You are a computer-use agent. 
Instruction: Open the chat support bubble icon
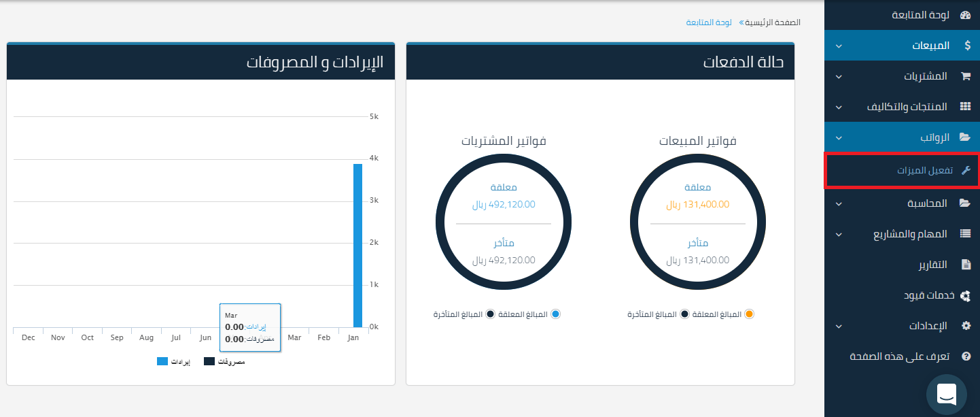946,394
